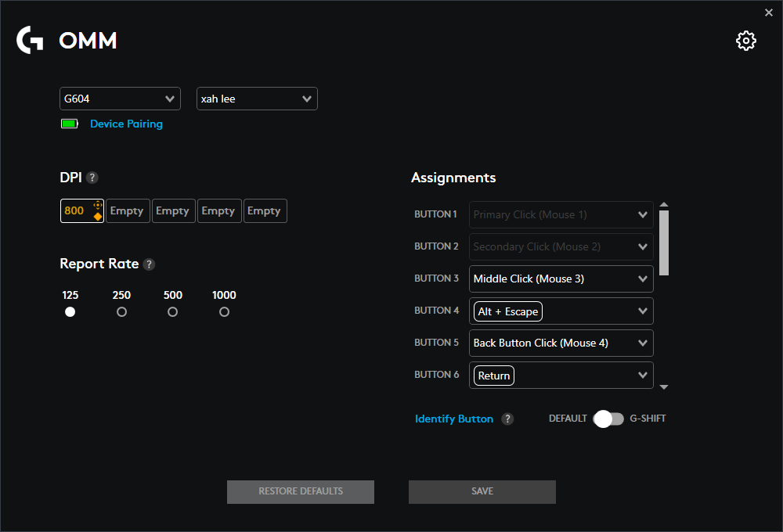
Task: Click the Device Pairing link
Action: coord(126,124)
